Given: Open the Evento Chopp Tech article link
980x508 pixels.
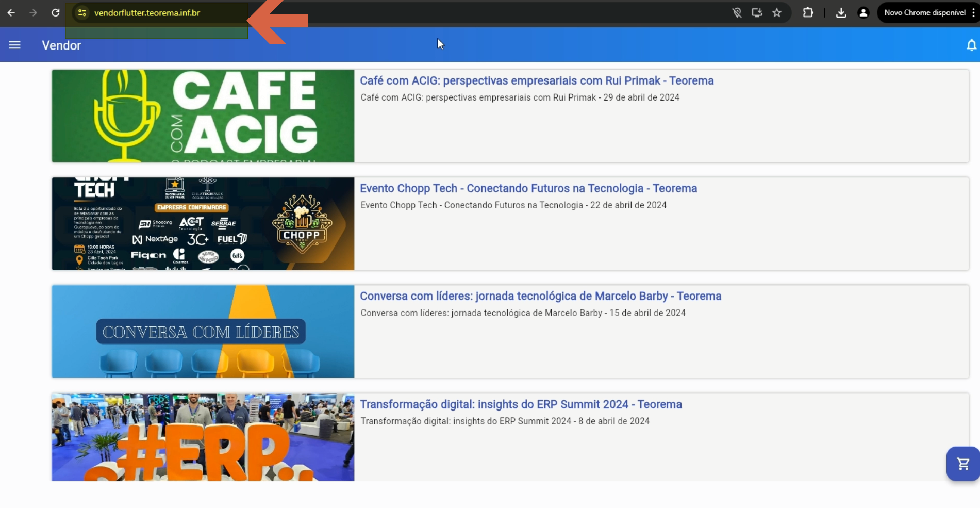Looking at the screenshot, I should click(x=528, y=188).
